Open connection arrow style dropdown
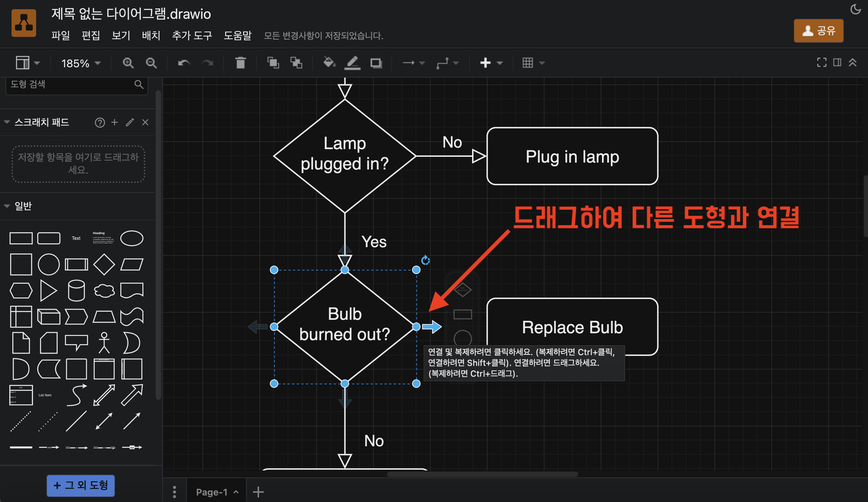The width and height of the screenshot is (868, 502). pyautogui.click(x=414, y=63)
